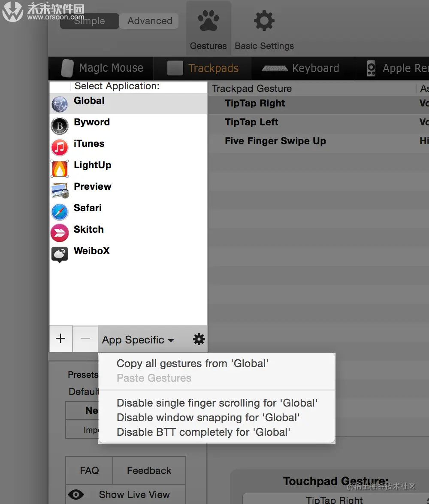Switch to Simple mode
429x504 pixels.
pyautogui.click(x=90, y=21)
